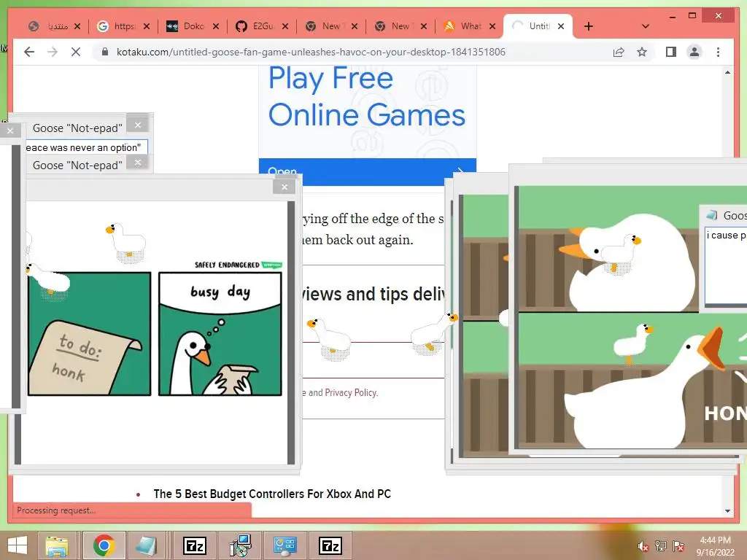Click the blue Open ad button

click(368, 171)
